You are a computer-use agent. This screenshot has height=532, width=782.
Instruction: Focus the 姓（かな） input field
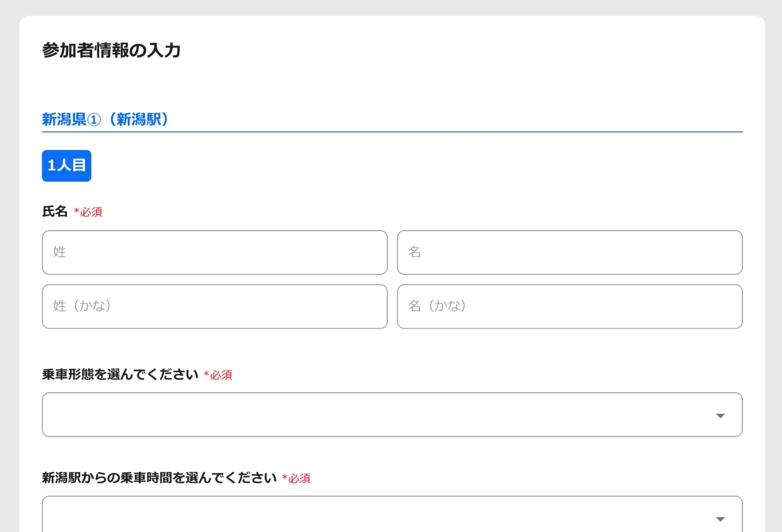pos(214,307)
